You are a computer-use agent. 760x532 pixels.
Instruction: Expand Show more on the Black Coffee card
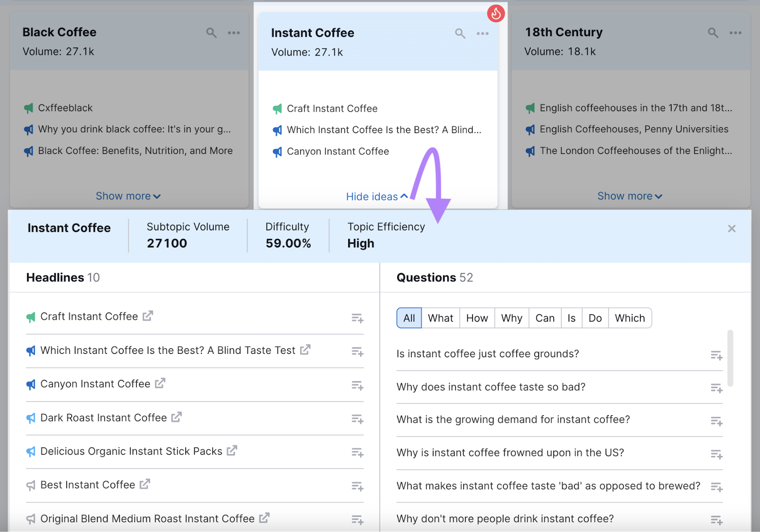pos(128,196)
